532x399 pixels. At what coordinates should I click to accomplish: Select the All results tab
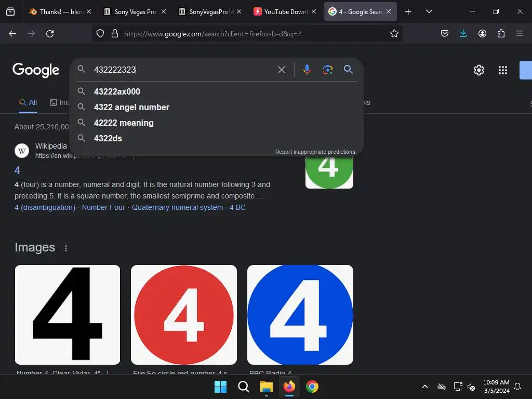[x=28, y=102]
